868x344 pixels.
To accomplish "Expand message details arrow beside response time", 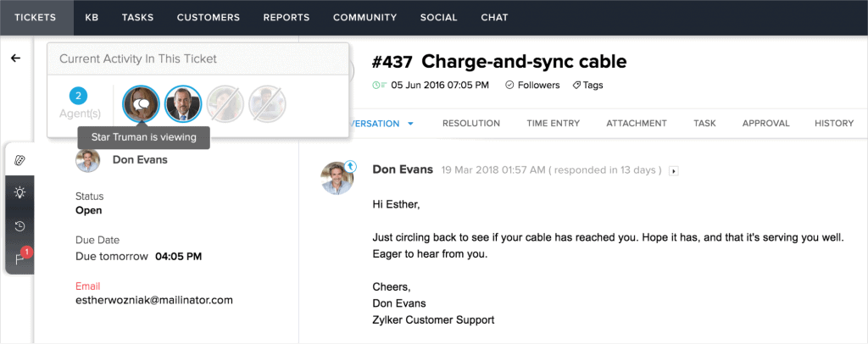I will [674, 171].
